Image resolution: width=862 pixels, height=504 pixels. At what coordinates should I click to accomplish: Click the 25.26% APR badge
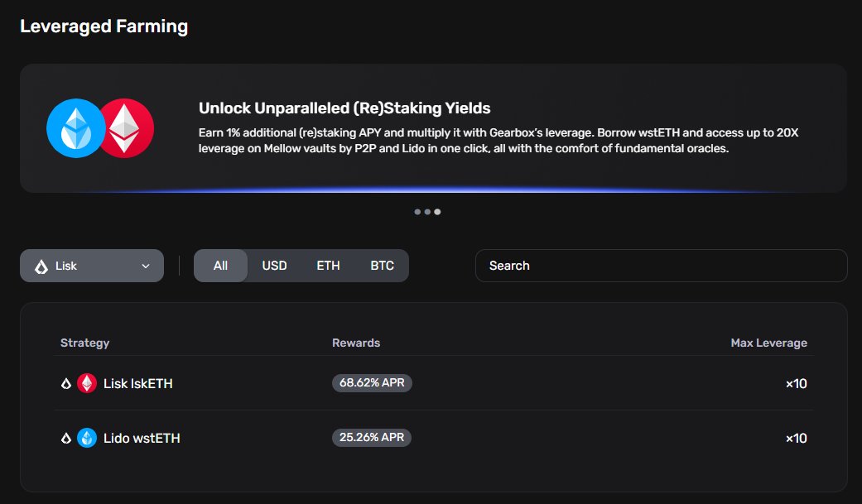pos(372,438)
